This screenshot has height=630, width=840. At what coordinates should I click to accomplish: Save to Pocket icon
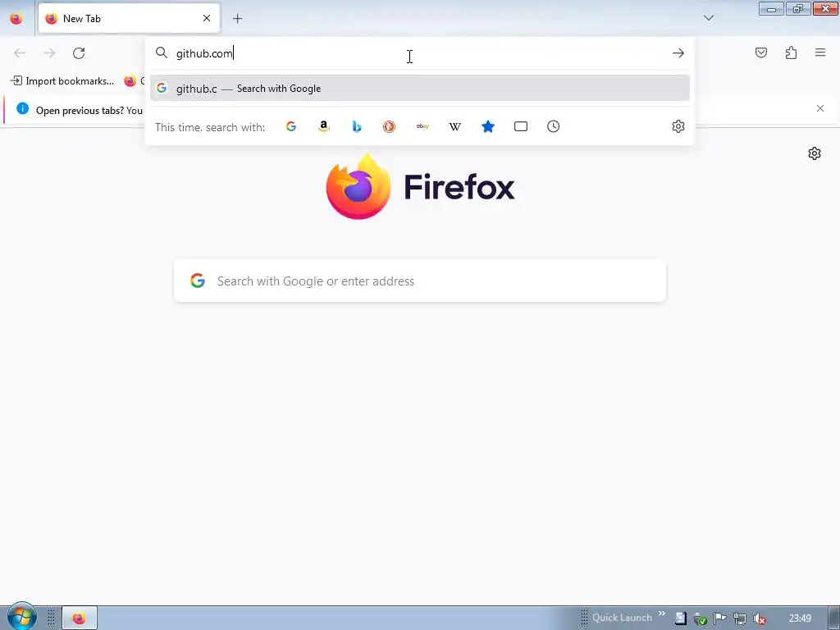(760, 52)
